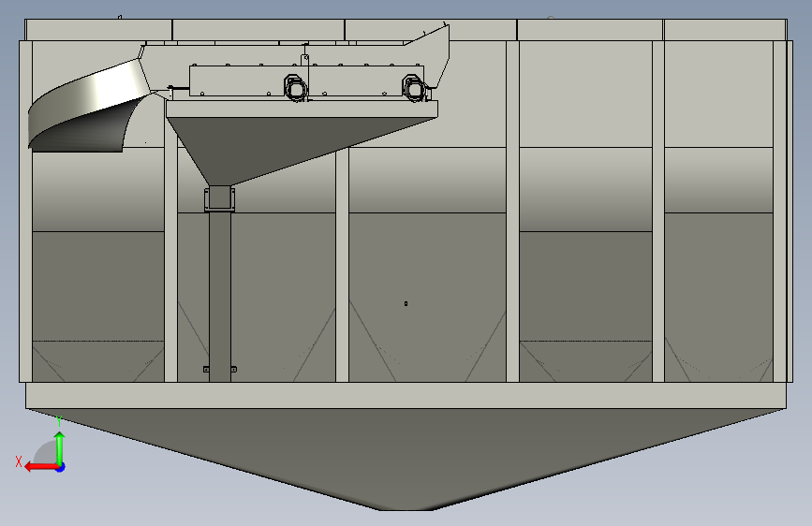Select the horizontal base beam above the bottom hopper
This screenshot has height=526, width=812.
(406, 395)
